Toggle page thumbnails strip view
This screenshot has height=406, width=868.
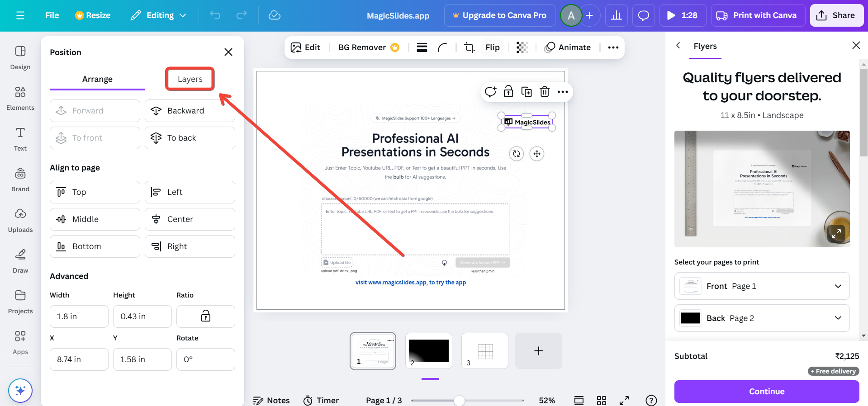[579, 401]
